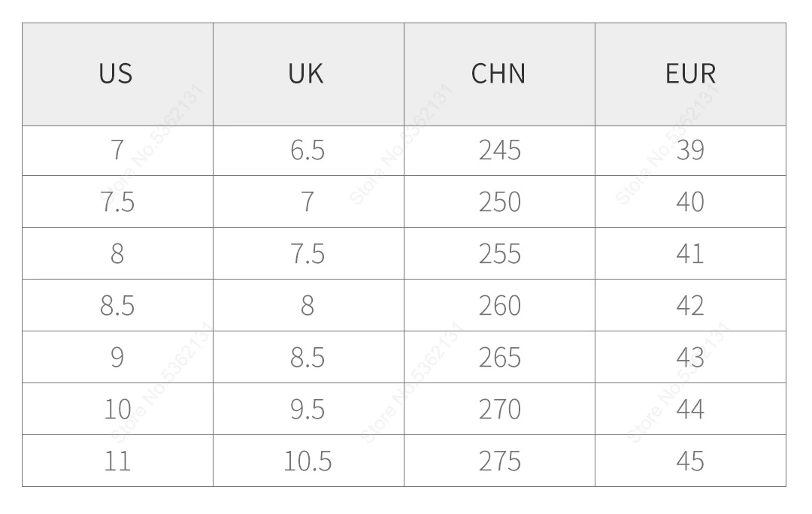
Task: Click CHN size 245 cell
Action: [x=499, y=150]
